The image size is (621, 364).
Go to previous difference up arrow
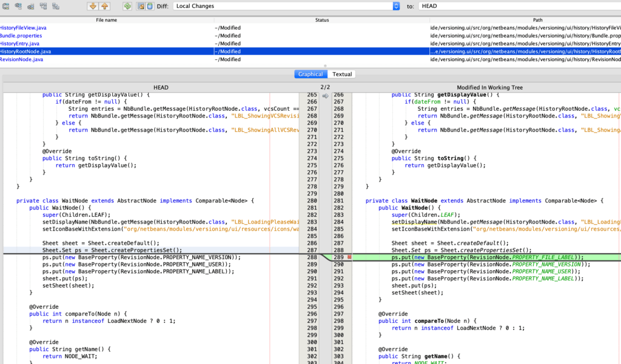click(x=104, y=6)
